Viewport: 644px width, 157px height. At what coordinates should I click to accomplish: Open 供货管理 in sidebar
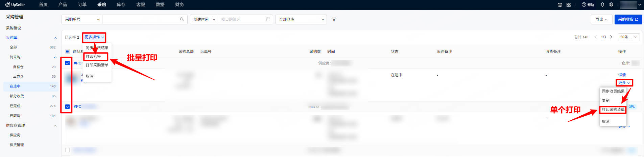[x=17, y=145]
